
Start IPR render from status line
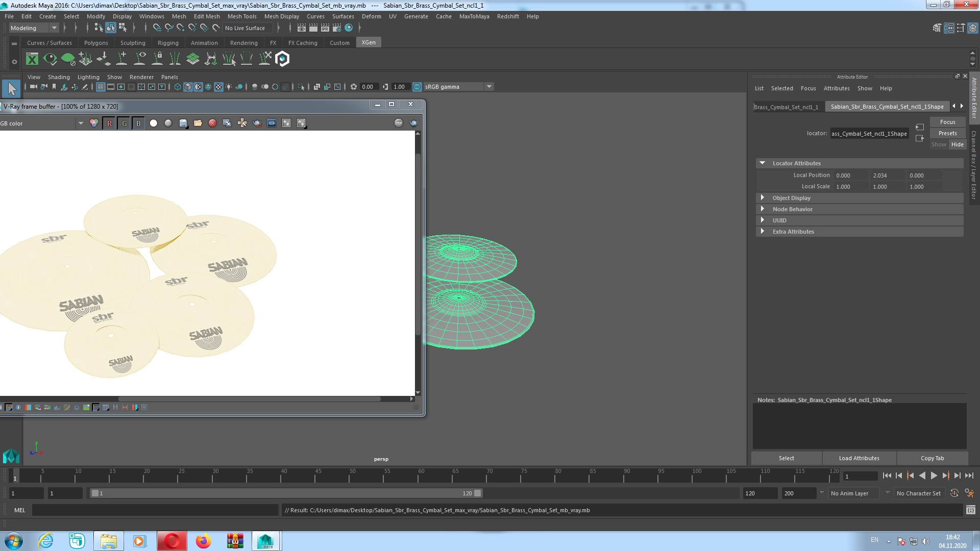tap(325, 28)
